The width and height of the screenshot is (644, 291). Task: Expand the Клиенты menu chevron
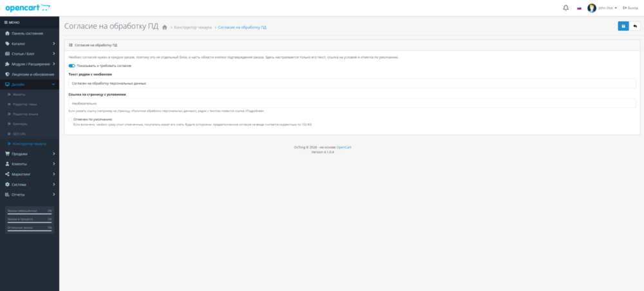coord(54,164)
